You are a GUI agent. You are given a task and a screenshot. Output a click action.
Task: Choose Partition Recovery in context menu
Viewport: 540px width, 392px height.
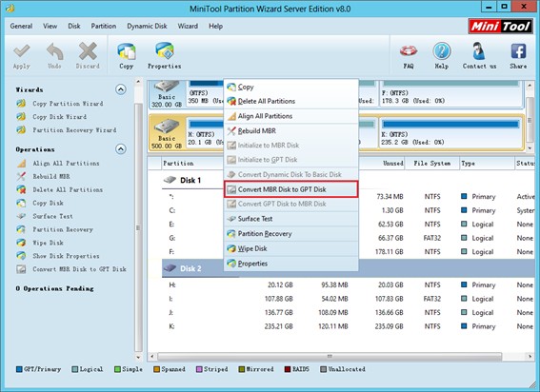tap(291, 234)
